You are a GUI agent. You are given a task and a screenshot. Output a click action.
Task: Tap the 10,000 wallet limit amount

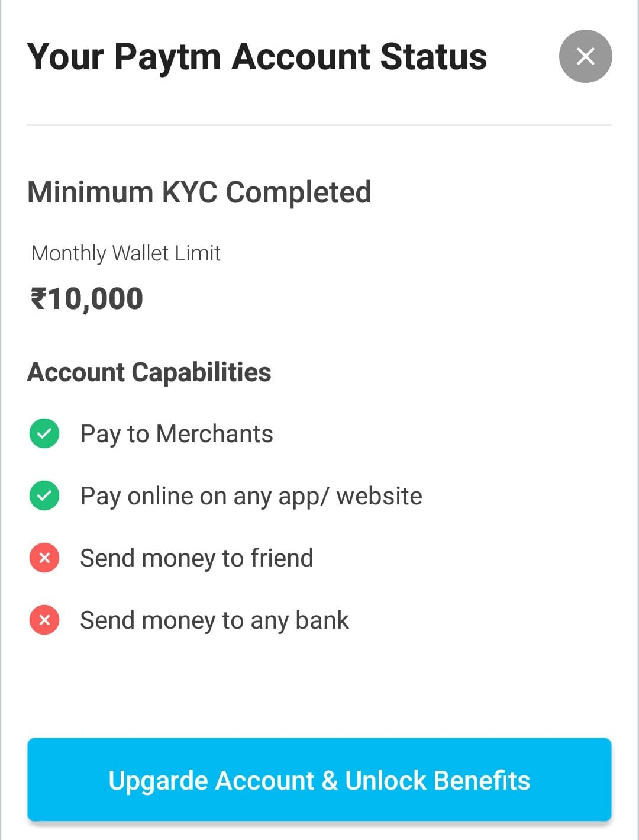(x=96, y=298)
